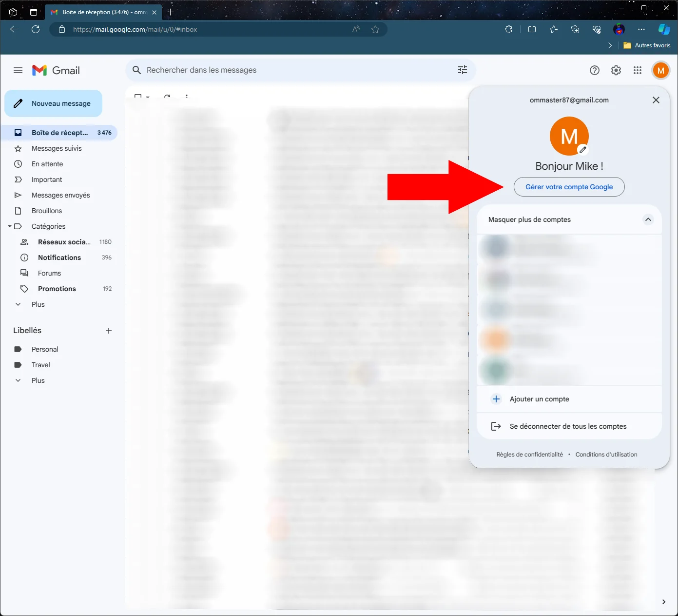Close the account panel with the X
Image resolution: width=678 pixels, height=616 pixels.
pos(656,100)
